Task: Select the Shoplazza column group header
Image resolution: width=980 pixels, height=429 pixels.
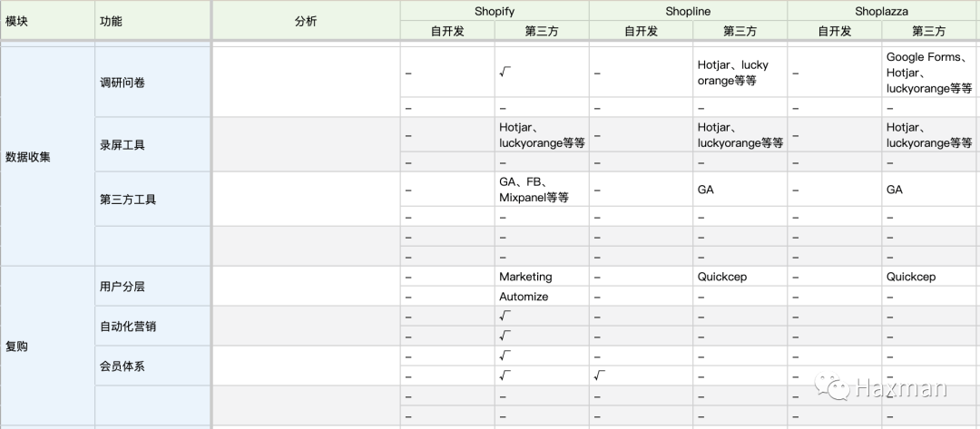Action: [x=881, y=11]
